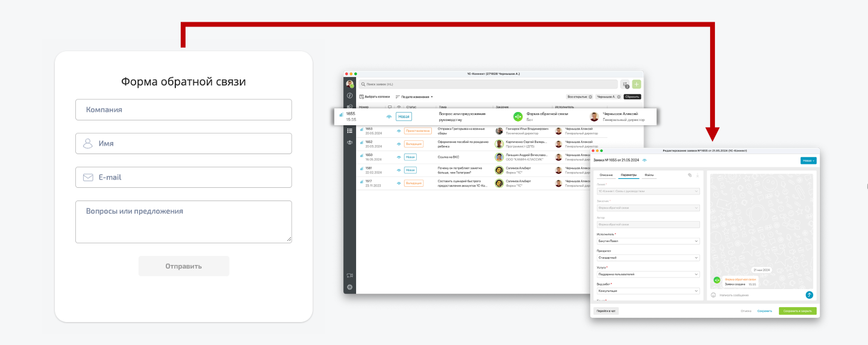Click the blue send-message arrow button

(809, 295)
